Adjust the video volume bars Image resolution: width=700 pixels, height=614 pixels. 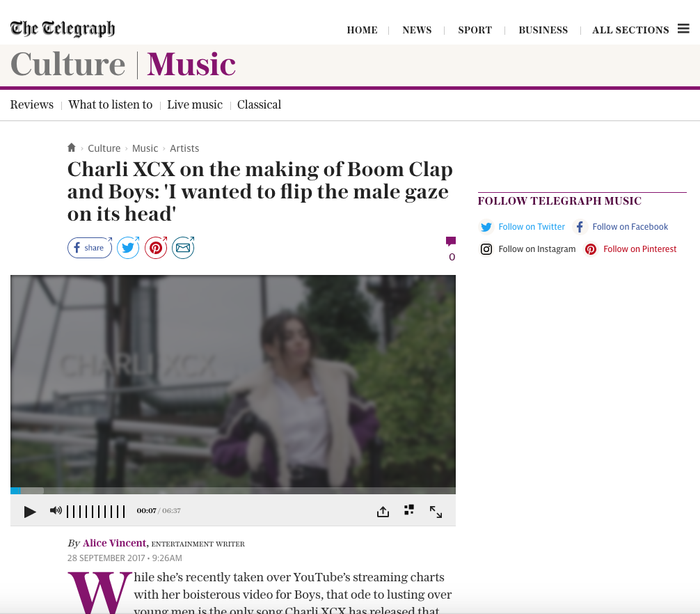95,511
